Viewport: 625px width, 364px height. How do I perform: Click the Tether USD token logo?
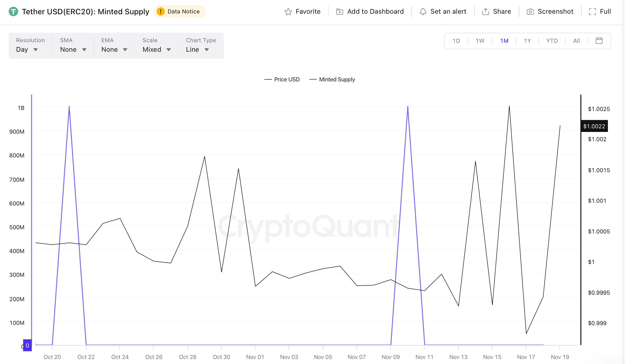[x=13, y=12]
